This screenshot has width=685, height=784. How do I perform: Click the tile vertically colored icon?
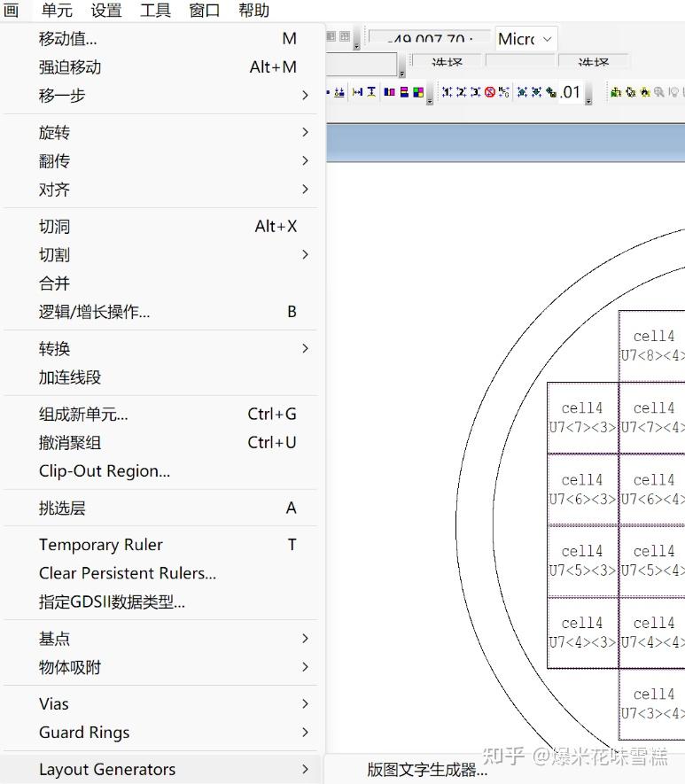(x=404, y=92)
